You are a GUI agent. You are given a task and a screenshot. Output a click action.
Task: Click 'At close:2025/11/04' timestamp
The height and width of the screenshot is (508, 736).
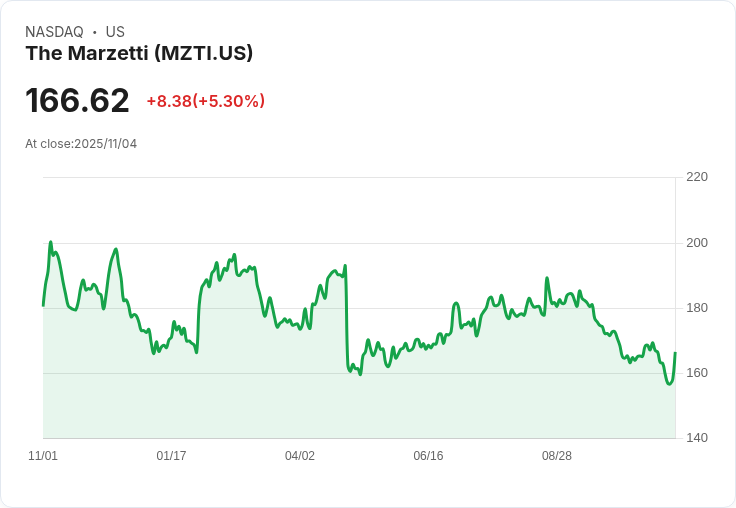(x=81, y=144)
